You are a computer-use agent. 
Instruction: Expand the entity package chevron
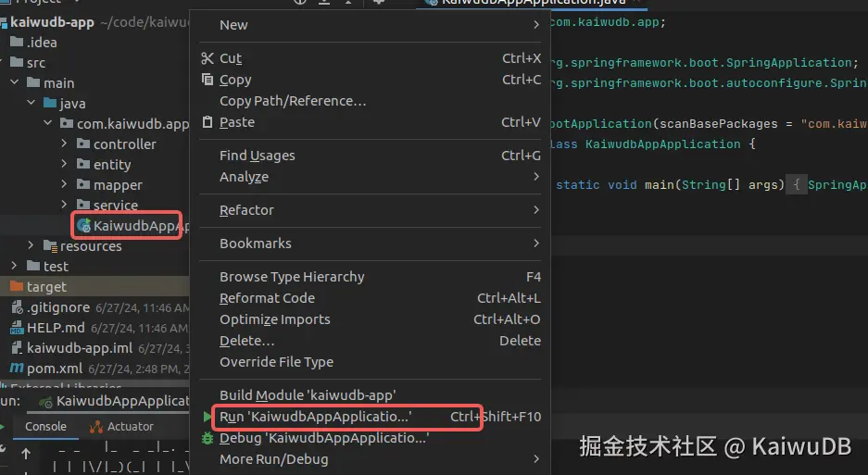pyautogui.click(x=64, y=164)
